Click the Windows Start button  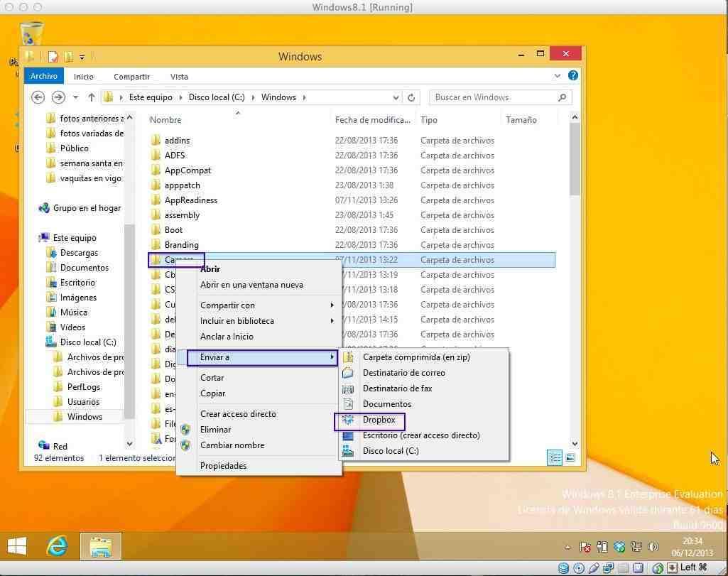coord(17,545)
